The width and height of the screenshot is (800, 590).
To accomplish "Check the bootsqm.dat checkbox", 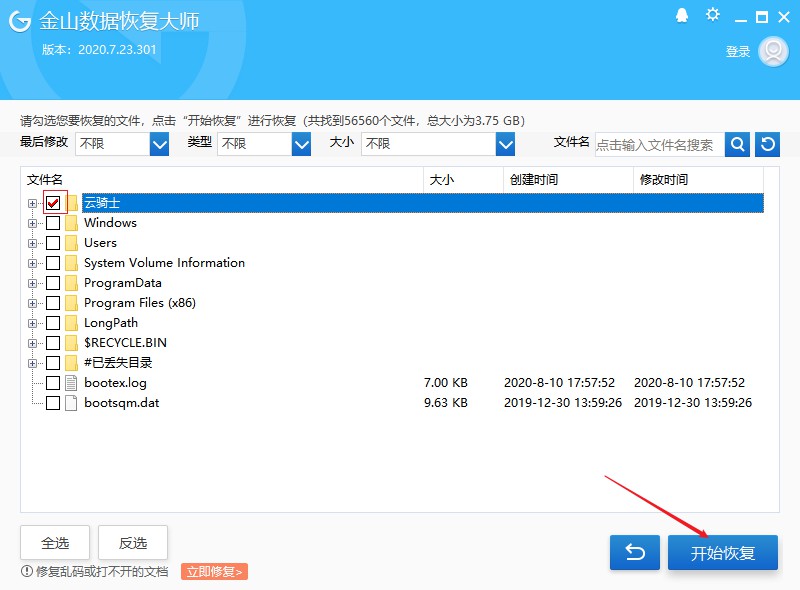I will [x=55, y=402].
